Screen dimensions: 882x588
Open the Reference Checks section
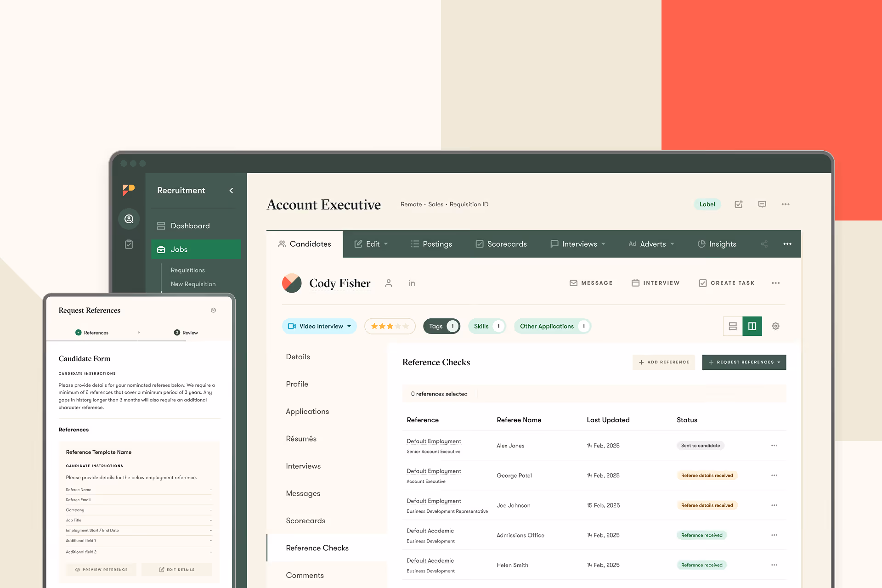point(327,548)
